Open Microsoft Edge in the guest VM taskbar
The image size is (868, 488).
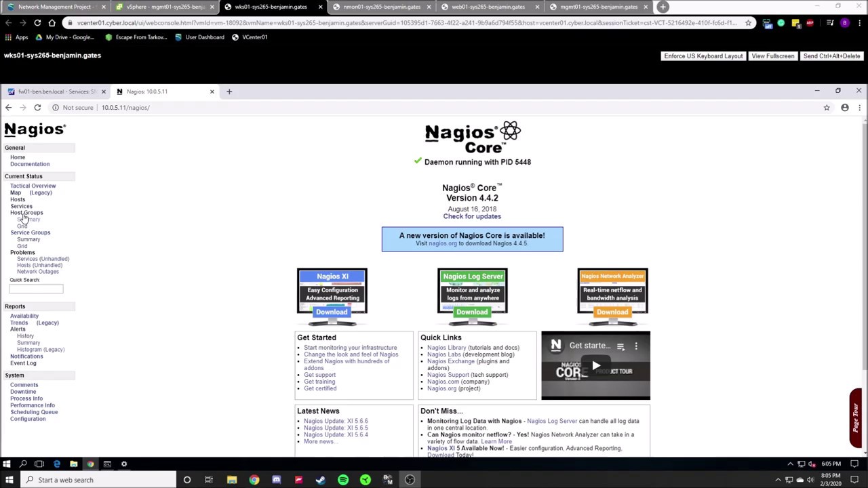[57, 464]
